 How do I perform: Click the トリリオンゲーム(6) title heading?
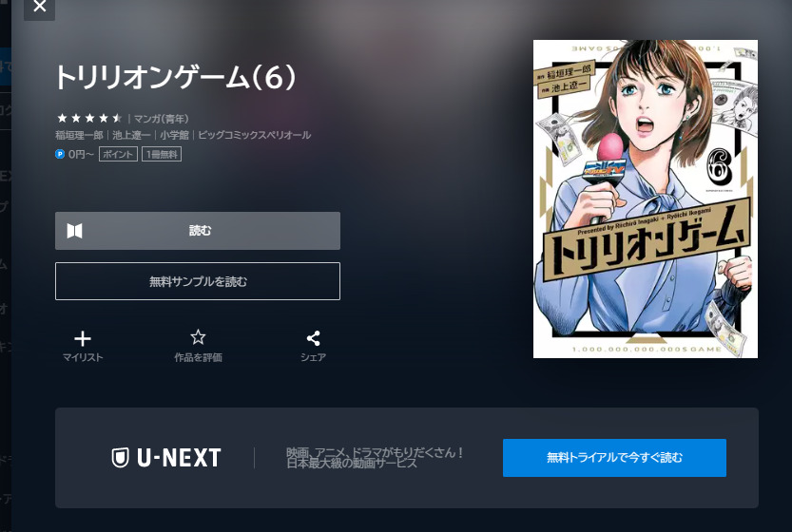175,77
